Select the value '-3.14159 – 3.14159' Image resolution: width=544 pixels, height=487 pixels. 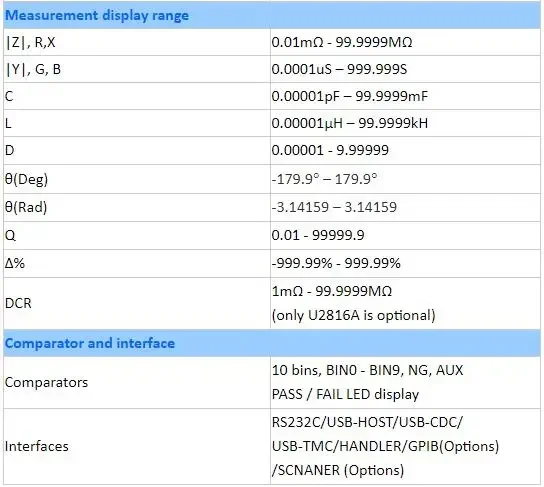click(x=334, y=207)
